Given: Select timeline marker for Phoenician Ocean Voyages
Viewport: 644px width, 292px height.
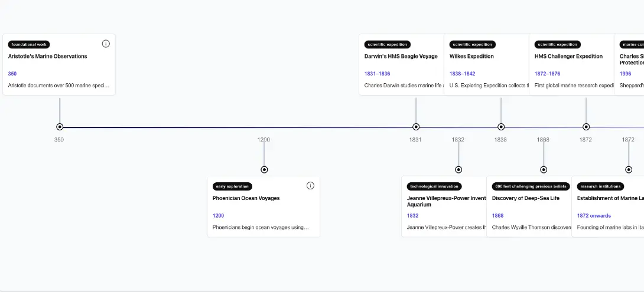Looking at the screenshot, I should pyautogui.click(x=264, y=169).
